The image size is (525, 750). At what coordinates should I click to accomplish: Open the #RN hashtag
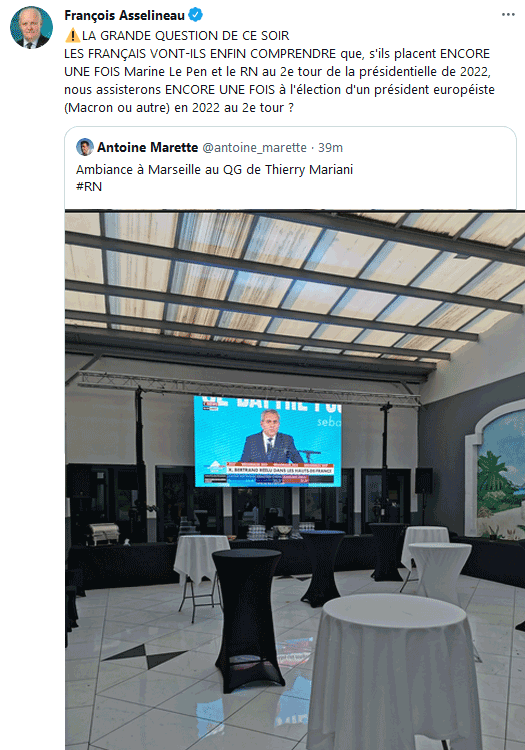coord(89,187)
